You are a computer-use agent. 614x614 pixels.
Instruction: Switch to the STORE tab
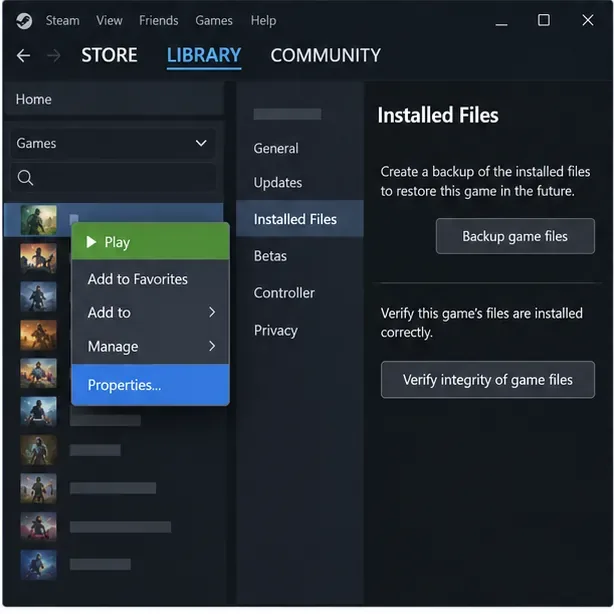coord(109,55)
